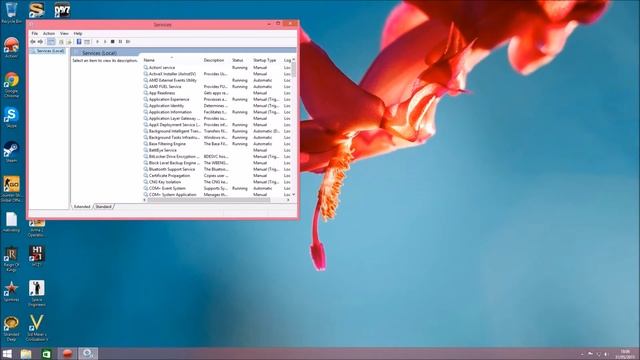Click the Windows Start button

tap(7, 353)
